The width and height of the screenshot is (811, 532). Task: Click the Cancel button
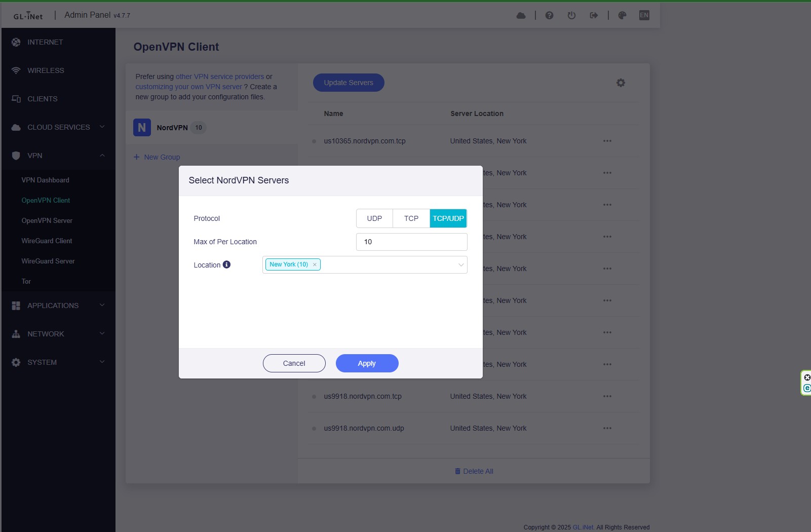294,363
